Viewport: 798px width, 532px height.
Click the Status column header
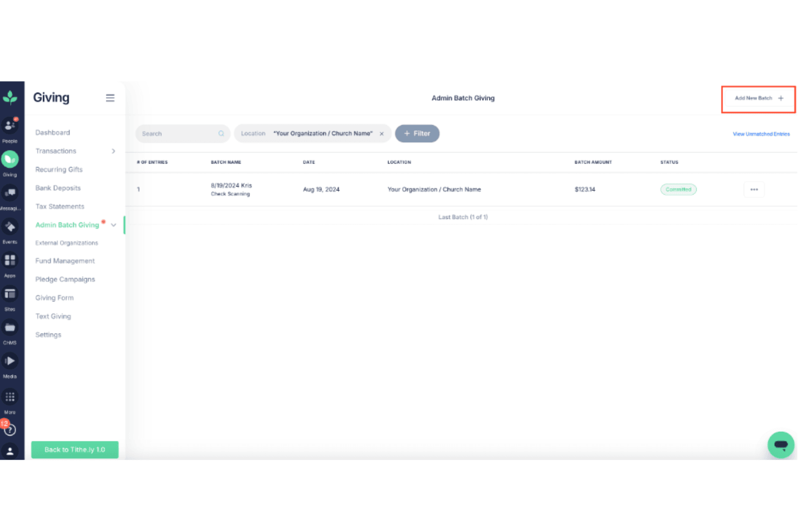[x=669, y=162]
